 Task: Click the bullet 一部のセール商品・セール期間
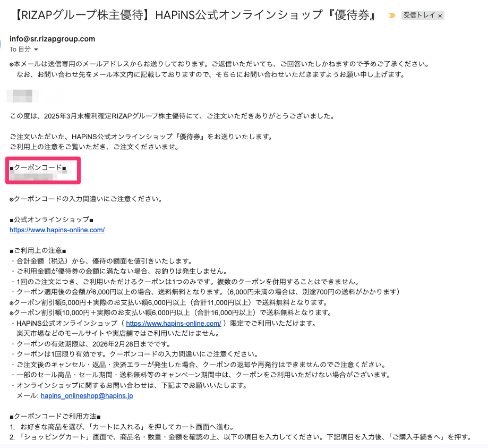[x=200, y=375]
